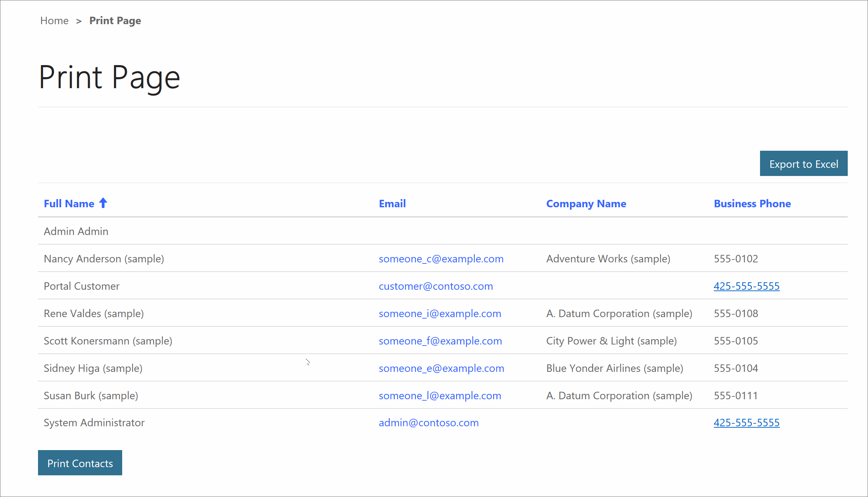868x497 pixels.
Task: Click the Export to Excel button
Action: click(x=803, y=164)
